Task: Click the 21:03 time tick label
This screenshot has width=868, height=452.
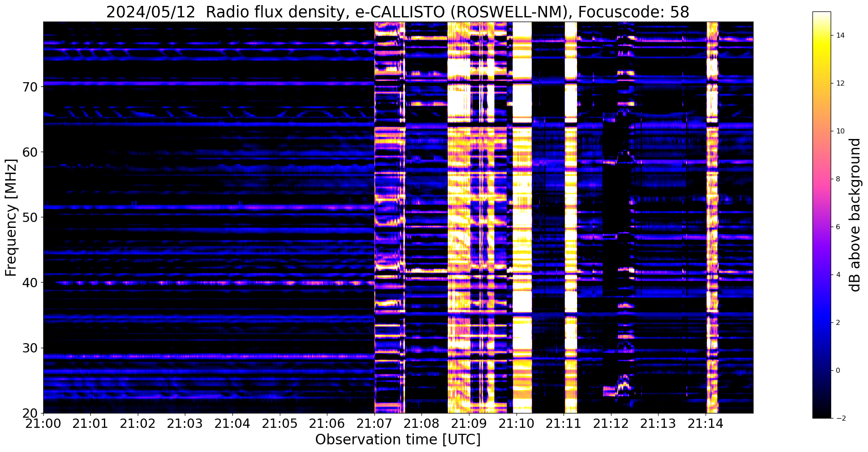Action: [185, 423]
